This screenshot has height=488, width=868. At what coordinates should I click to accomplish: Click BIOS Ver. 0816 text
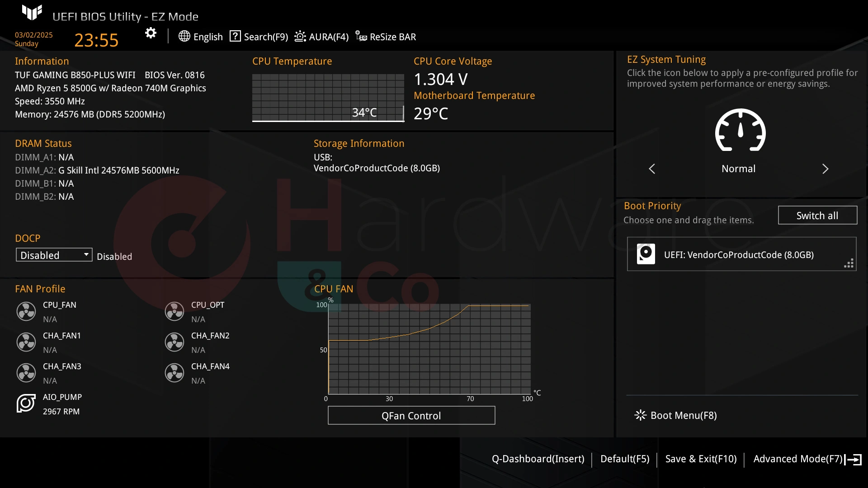175,75
